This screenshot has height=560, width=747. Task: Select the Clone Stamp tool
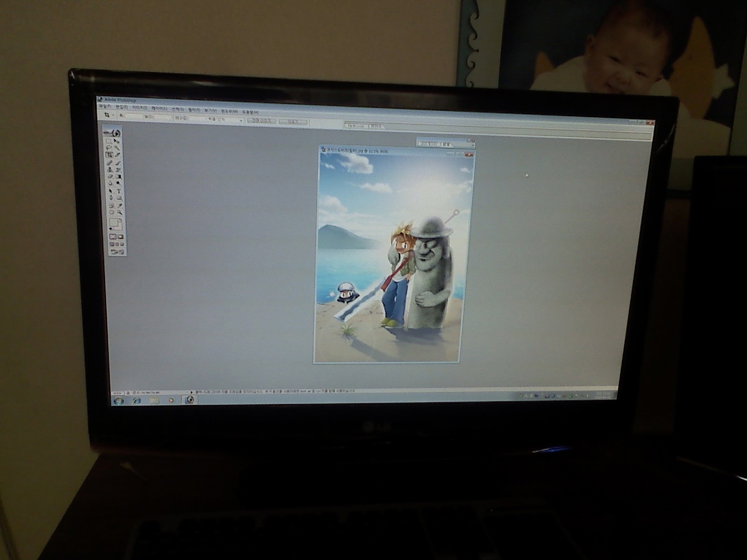110,170
